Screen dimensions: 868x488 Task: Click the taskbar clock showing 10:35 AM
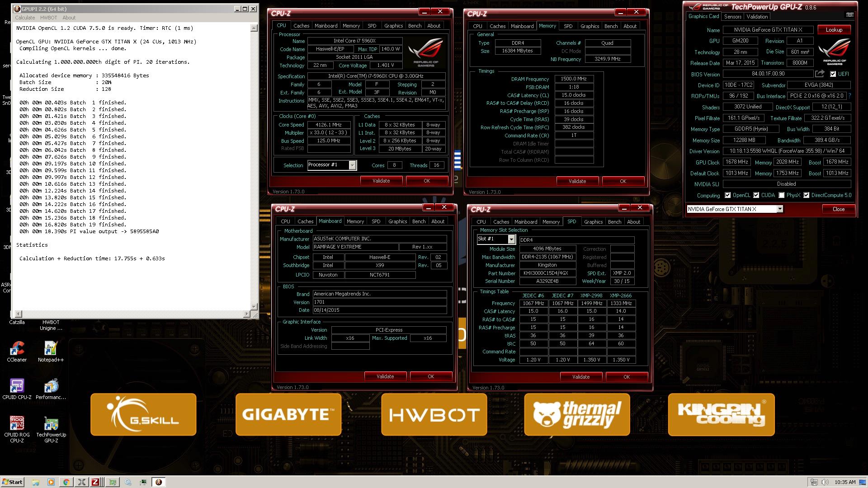pyautogui.click(x=845, y=482)
